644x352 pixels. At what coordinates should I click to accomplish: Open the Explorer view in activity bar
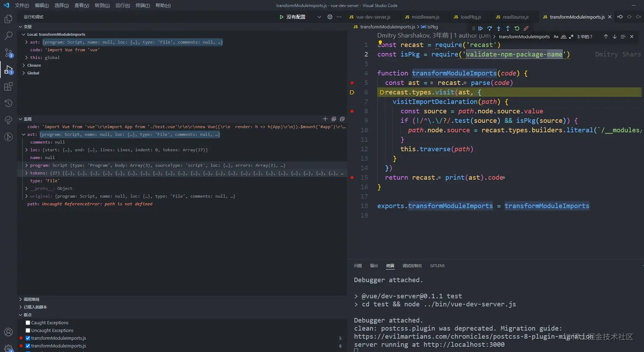[x=8, y=19]
